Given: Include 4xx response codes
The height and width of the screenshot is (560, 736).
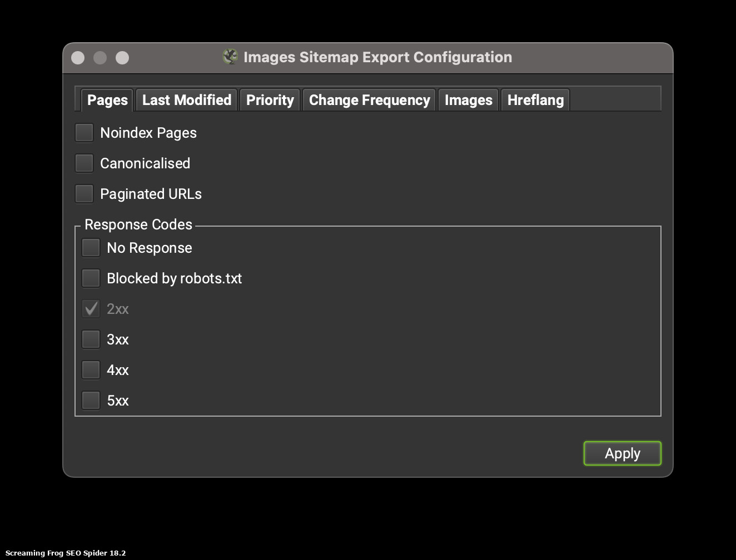Looking at the screenshot, I should 91,370.
